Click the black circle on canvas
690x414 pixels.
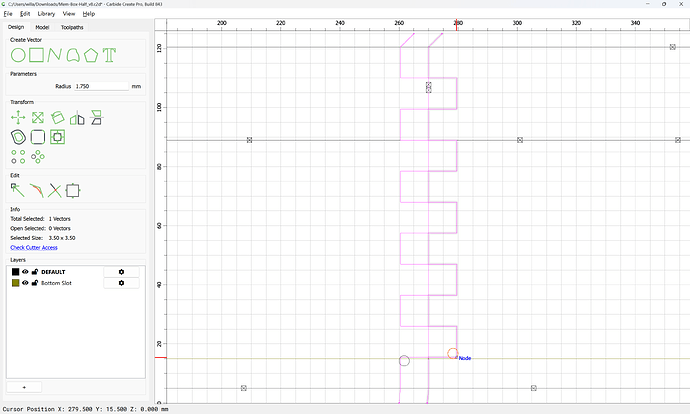(x=404, y=361)
